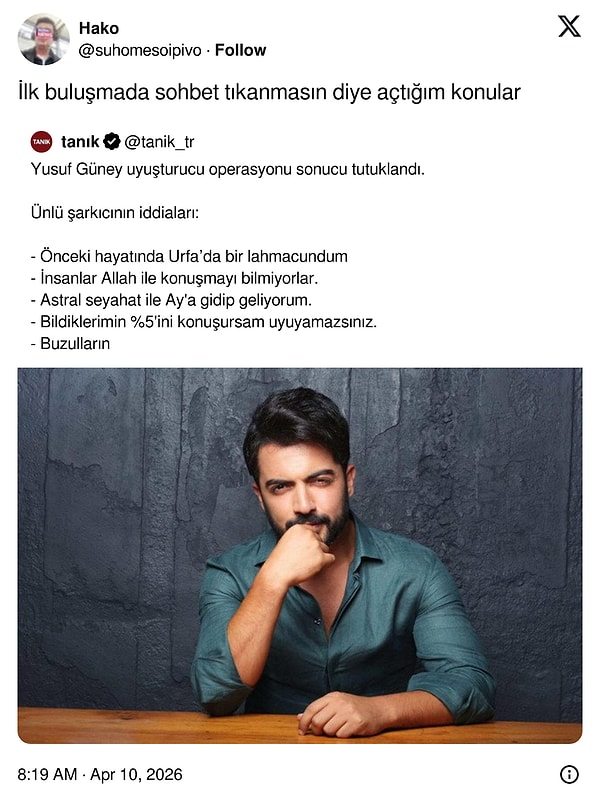Open the tweet info icon
The height and width of the screenshot is (805, 600).
pyautogui.click(x=569, y=774)
